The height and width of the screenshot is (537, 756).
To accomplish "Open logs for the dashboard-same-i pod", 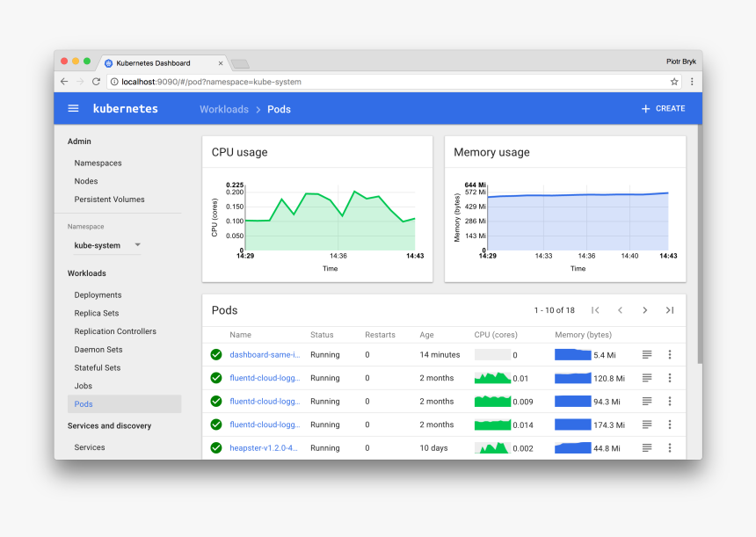I will tap(647, 355).
